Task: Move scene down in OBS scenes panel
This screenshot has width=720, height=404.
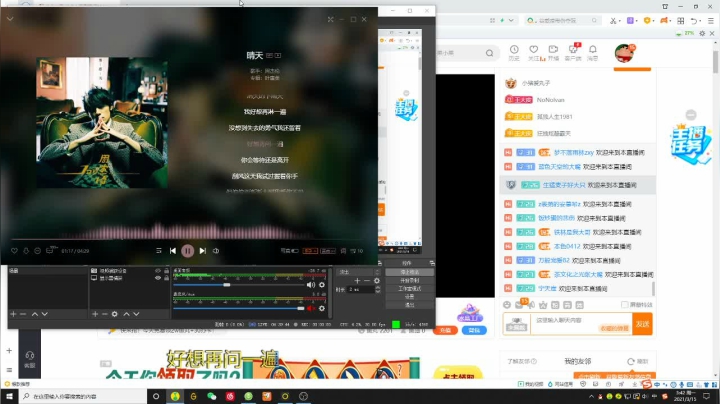Action: (x=45, y=314)
